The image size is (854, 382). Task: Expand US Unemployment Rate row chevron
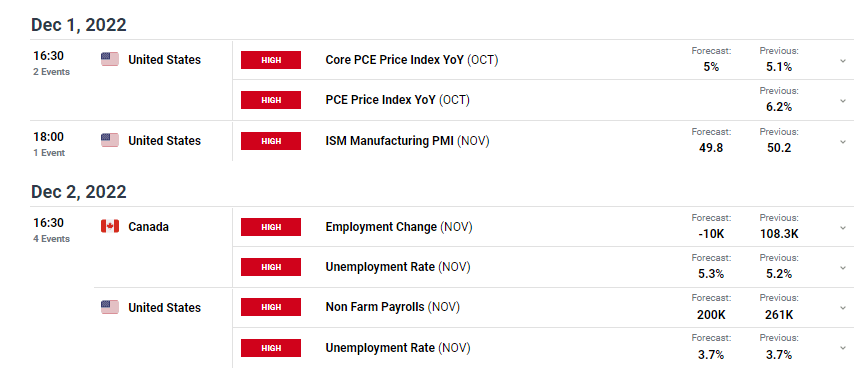point(843,348)
